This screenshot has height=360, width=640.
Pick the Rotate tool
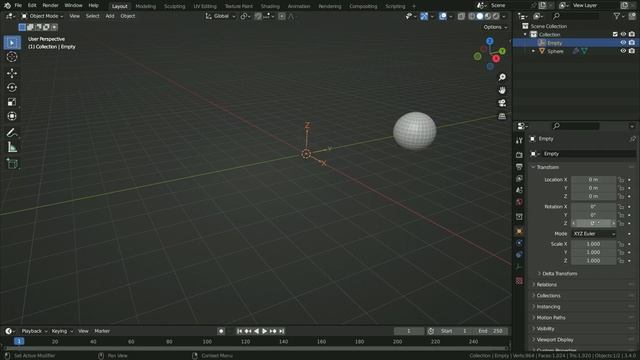12,87
